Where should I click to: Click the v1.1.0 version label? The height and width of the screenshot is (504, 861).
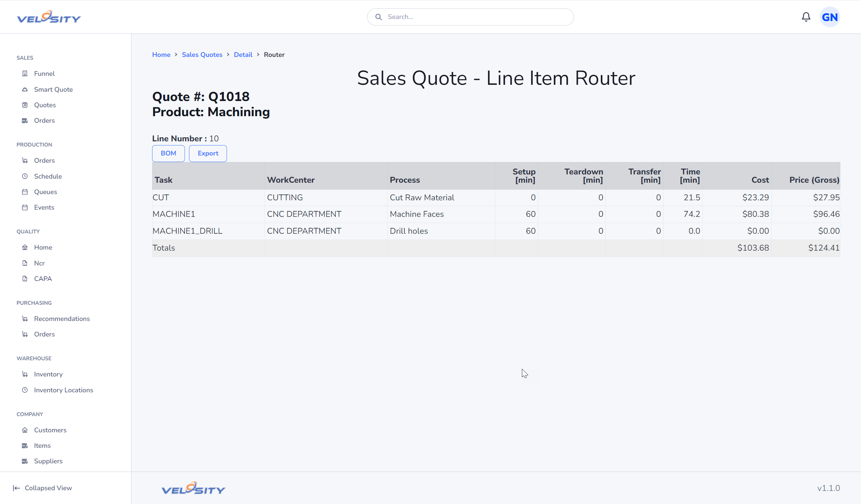click(x=828, y=488)
